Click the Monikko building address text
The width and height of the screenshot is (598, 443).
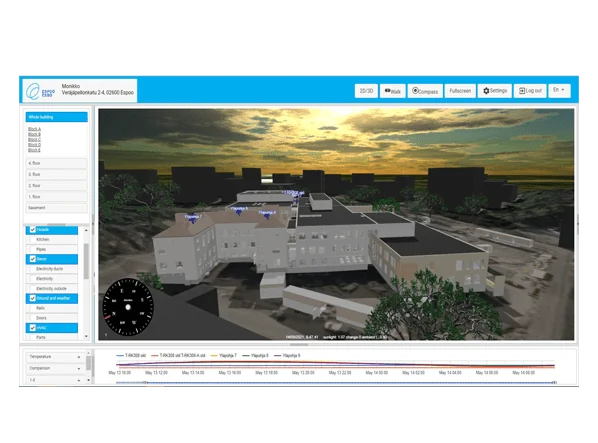[98, 89]
